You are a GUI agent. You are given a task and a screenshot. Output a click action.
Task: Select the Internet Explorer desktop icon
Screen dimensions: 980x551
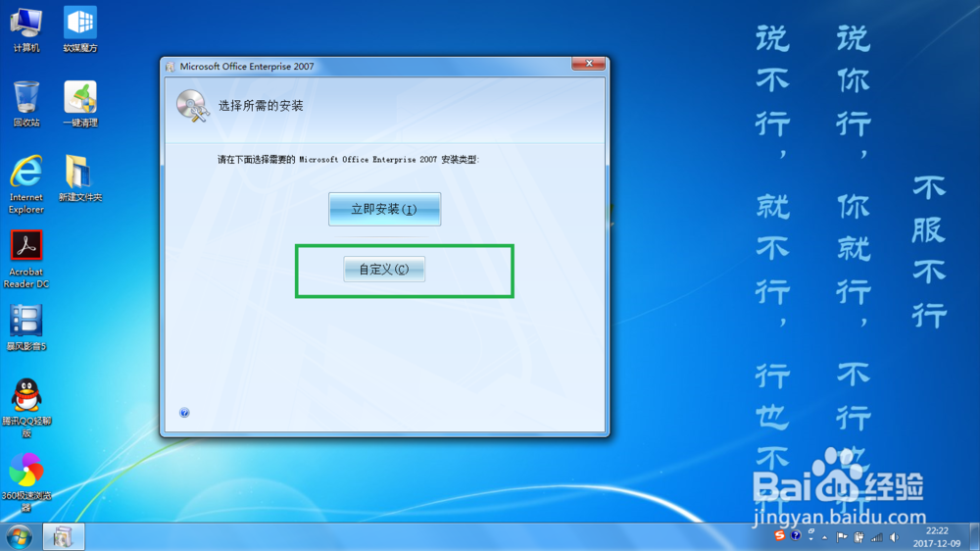click(x=26, y=184)
